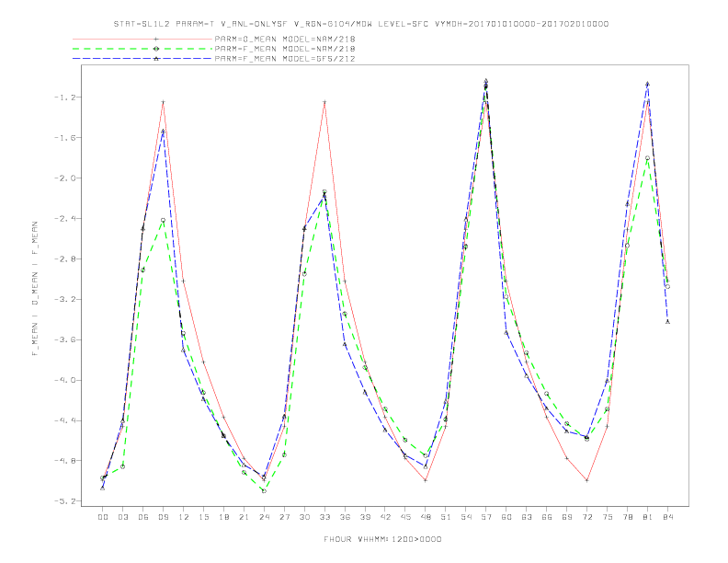Click x-axis hour label 36
Screen dimensions: 728x563
345,517
